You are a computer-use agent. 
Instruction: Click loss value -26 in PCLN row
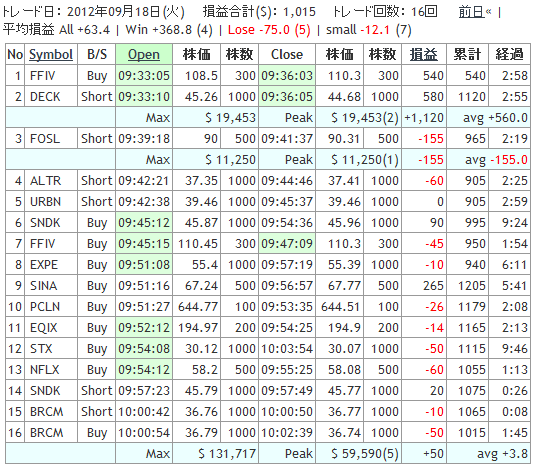[x=424, y=307]
